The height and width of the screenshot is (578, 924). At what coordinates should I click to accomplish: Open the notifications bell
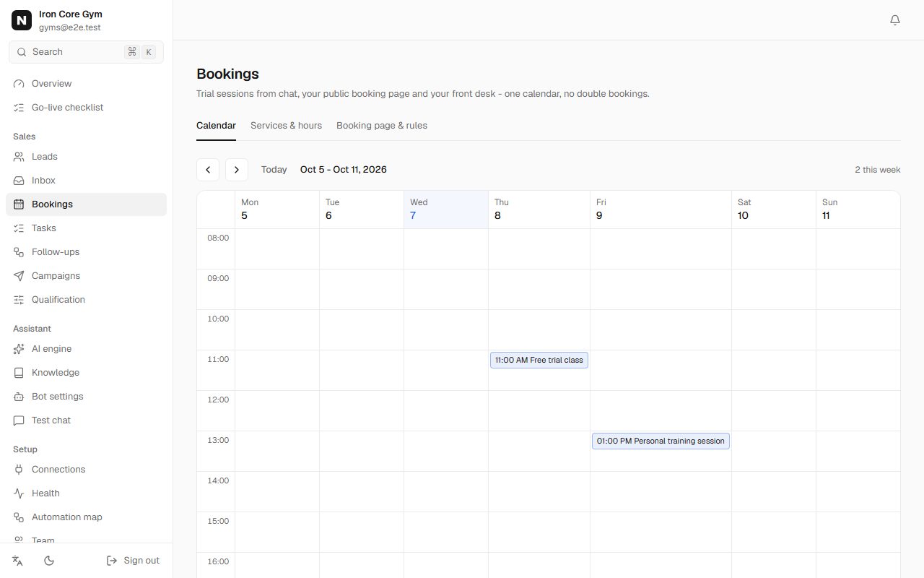click(x=895, y=20)
